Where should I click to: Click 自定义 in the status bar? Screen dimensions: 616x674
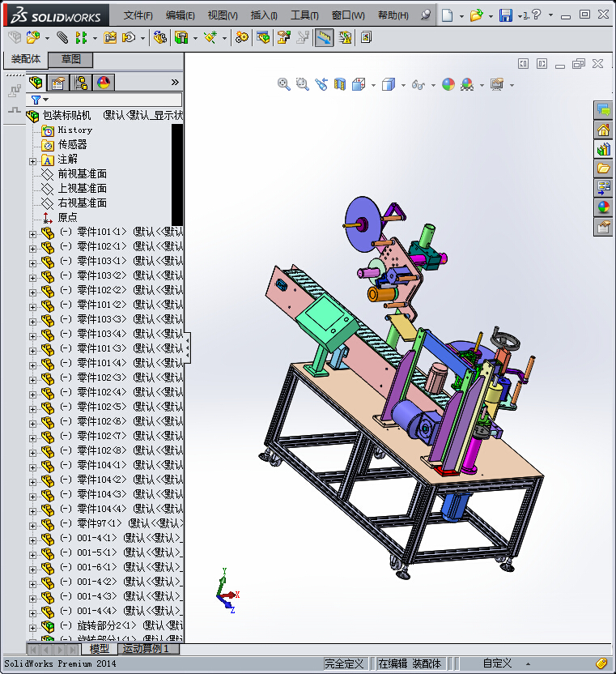pyautogui.click(x=497, y=663)
